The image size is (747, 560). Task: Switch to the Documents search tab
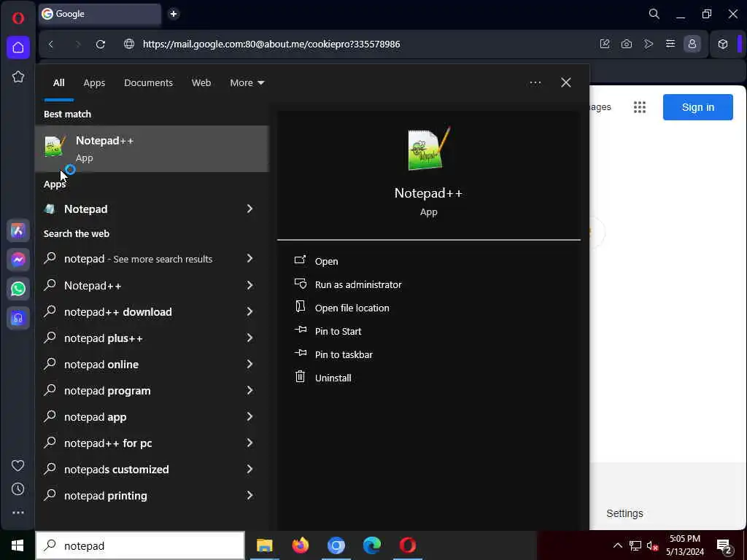148,83
